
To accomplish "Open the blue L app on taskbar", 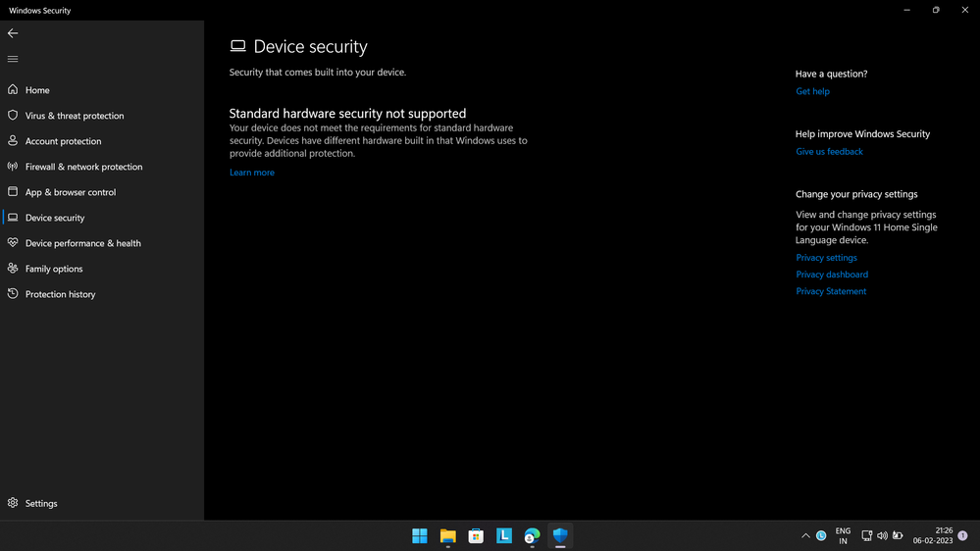I will click(x=504, y=535).
